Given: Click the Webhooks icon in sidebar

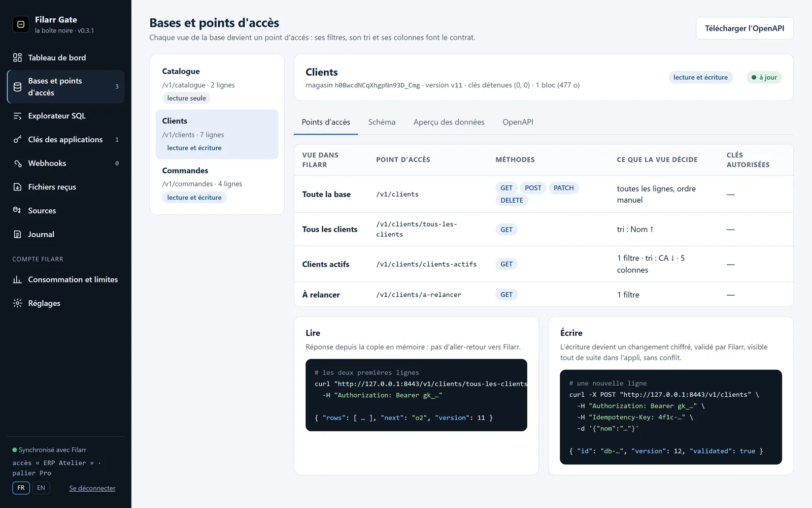Looking at the screenshot, I should [x=17, y=163].
